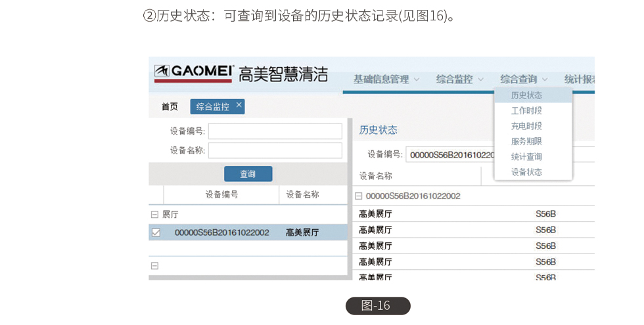Collapse the 展厅 tree node
Image resolution: width=644 pixels, height=325 pixels.
pyautogui.click(x=155, y=215)
